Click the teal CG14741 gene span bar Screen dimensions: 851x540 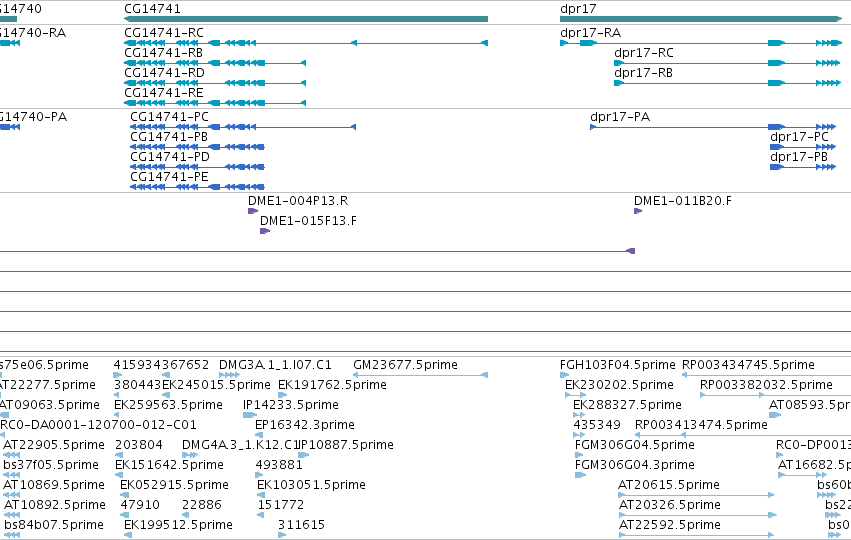(x=306, y=19)
